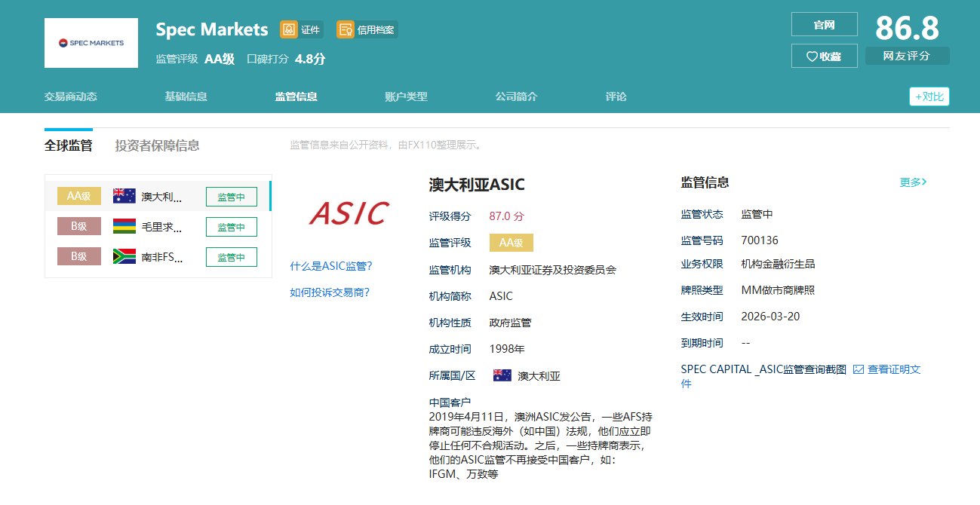Click the 证件 certificate icon
The width and height of the screenshot is (980, 505).
pyautogui.click(x=289, y=29)
